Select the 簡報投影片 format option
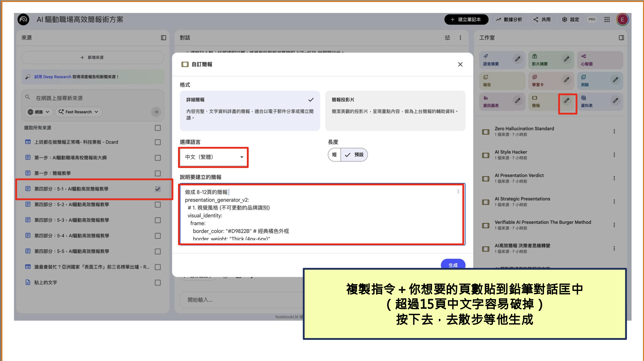This screenshot has height=361, width=644. 395,110
